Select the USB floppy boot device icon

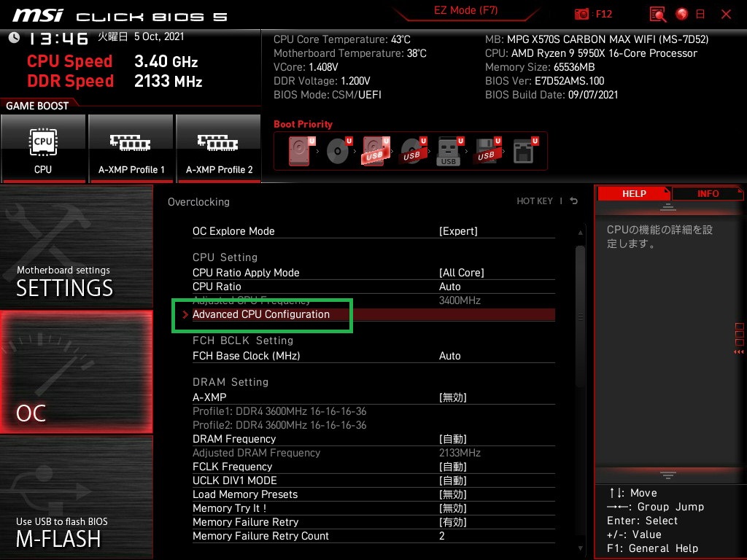click(x=487, y=151)
